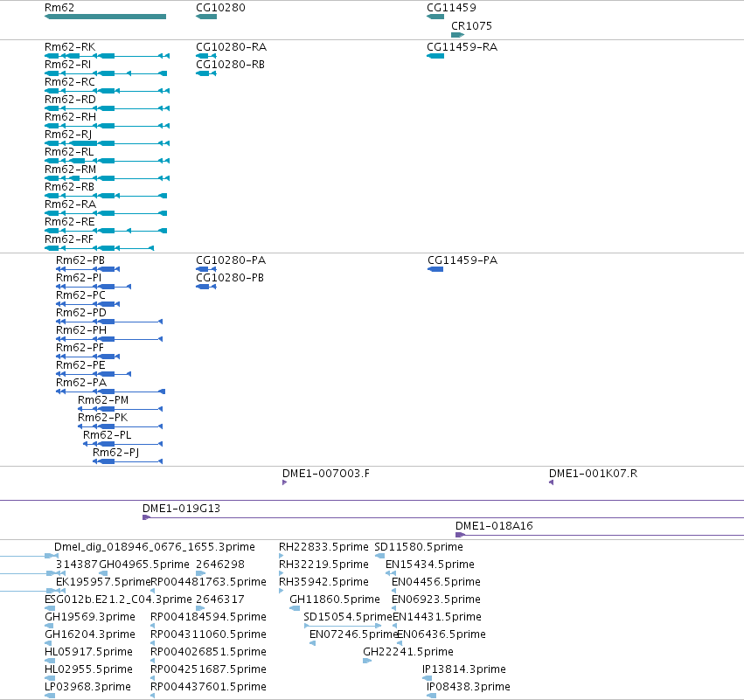
Task: Click the Dmel_dig_018946_0676_1655.3prime label
Action: 155,547
